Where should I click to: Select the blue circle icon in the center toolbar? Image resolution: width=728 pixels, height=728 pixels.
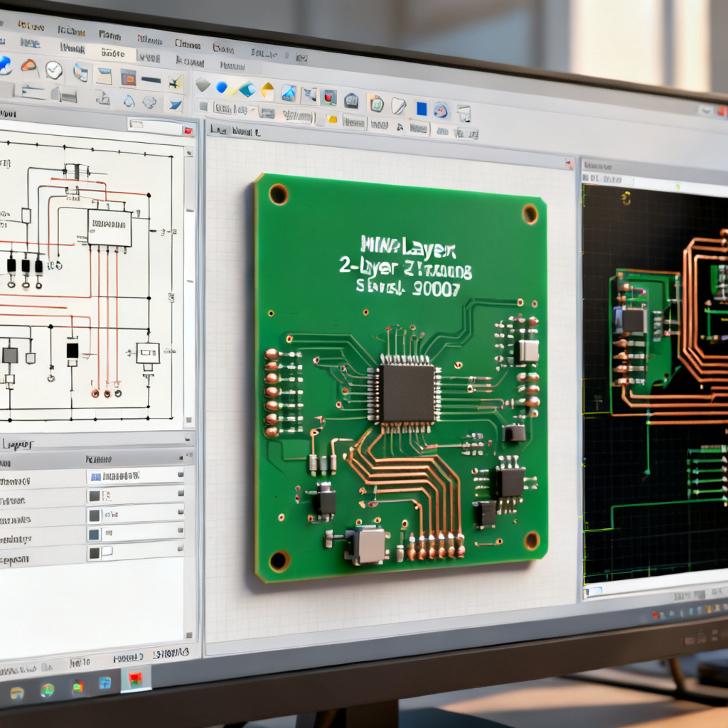point(222,87)
